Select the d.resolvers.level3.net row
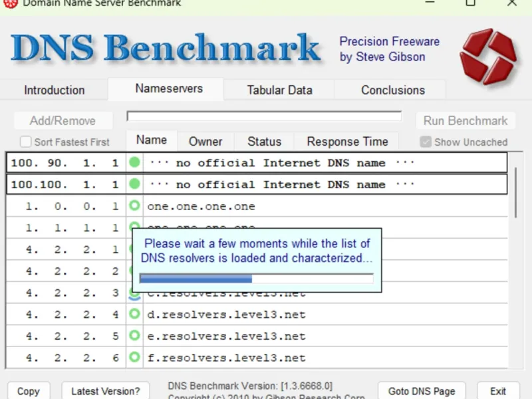Viewport: 532px width, 399px height. tap(257, 314)
